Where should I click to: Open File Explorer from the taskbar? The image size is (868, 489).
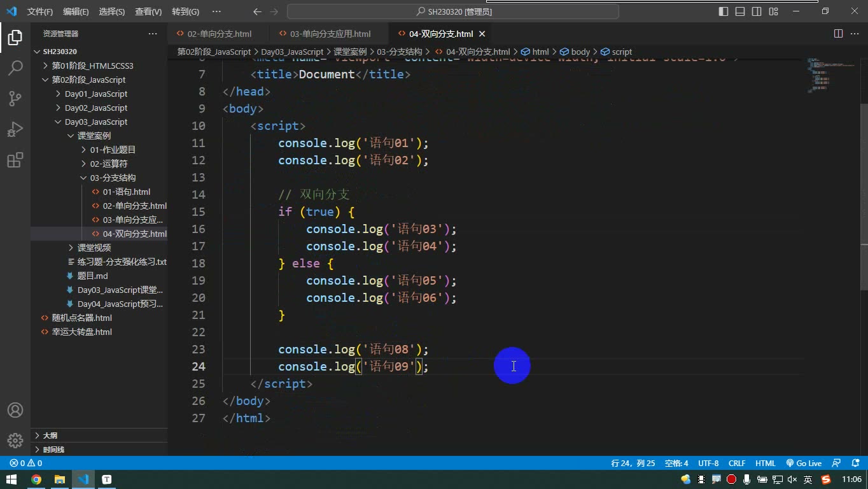pyautogui.click(x=59, y=479)
